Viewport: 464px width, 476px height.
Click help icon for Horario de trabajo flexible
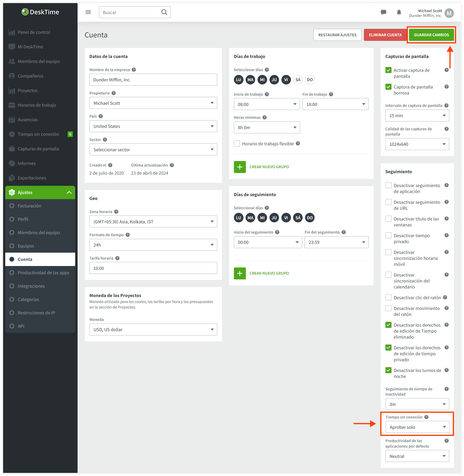[298, 143]
